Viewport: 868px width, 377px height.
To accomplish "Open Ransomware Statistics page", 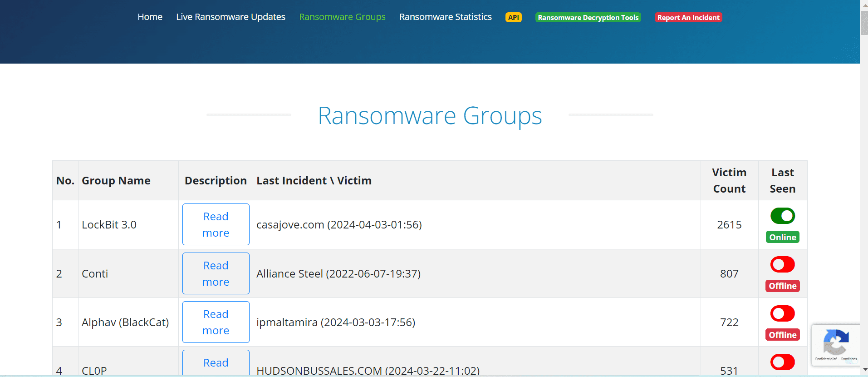I will pyautogui.click(x=445, y=17).
